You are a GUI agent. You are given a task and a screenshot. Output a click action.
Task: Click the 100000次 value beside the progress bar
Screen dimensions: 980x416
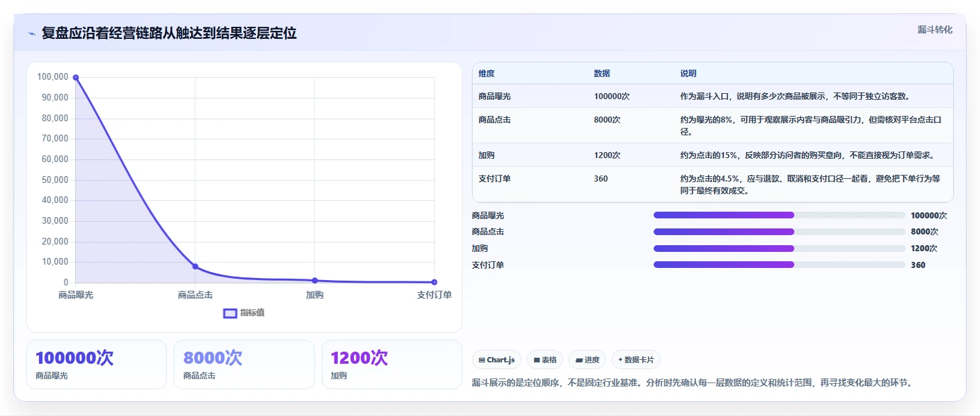(x=929, y=216)
